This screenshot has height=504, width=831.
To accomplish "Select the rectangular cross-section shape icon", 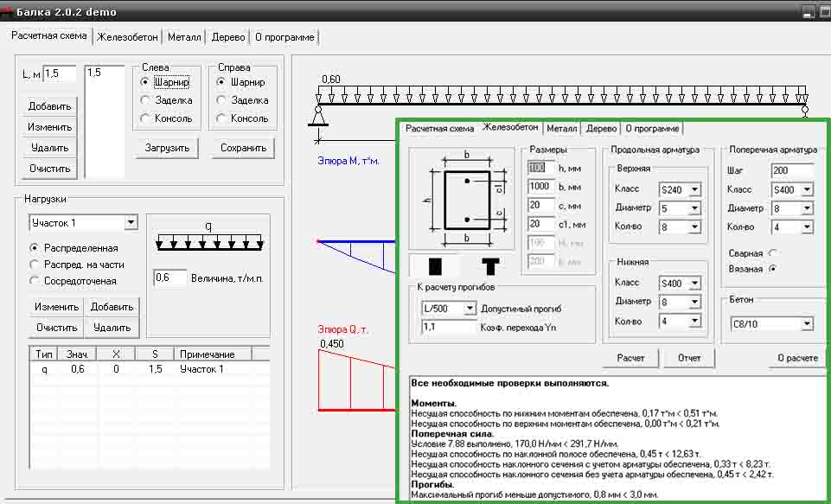I will 435,265.
